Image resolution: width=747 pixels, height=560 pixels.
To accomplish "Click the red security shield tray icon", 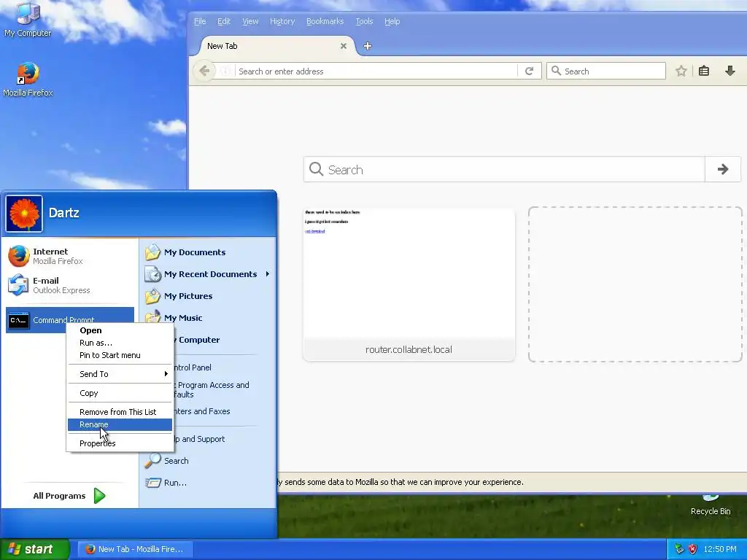I will (692, 549).
